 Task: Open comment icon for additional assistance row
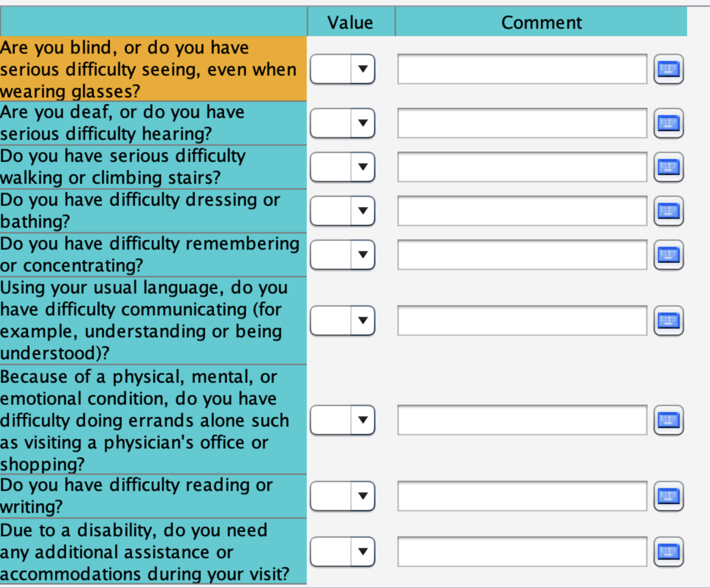tap(669, 552)
